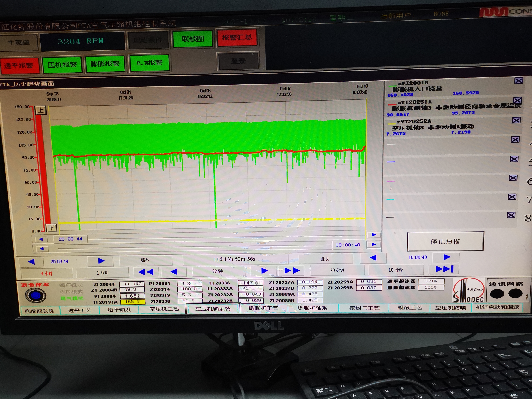Image resolution: width=532 pixels, height=399 pixels.
Task: Remove the aTI20251A trend pen
Action: (517, 100)
